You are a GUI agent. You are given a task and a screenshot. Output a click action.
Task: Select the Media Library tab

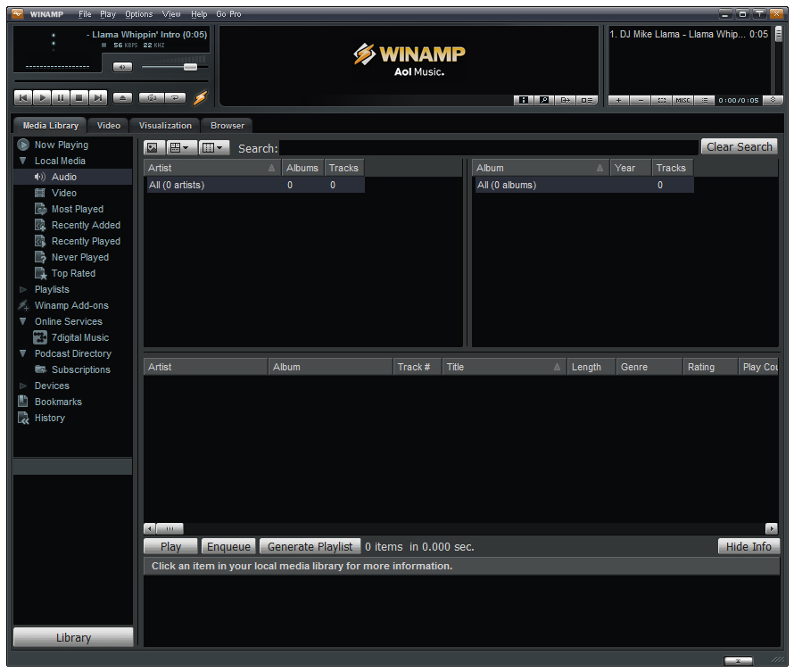pos(50,125)
